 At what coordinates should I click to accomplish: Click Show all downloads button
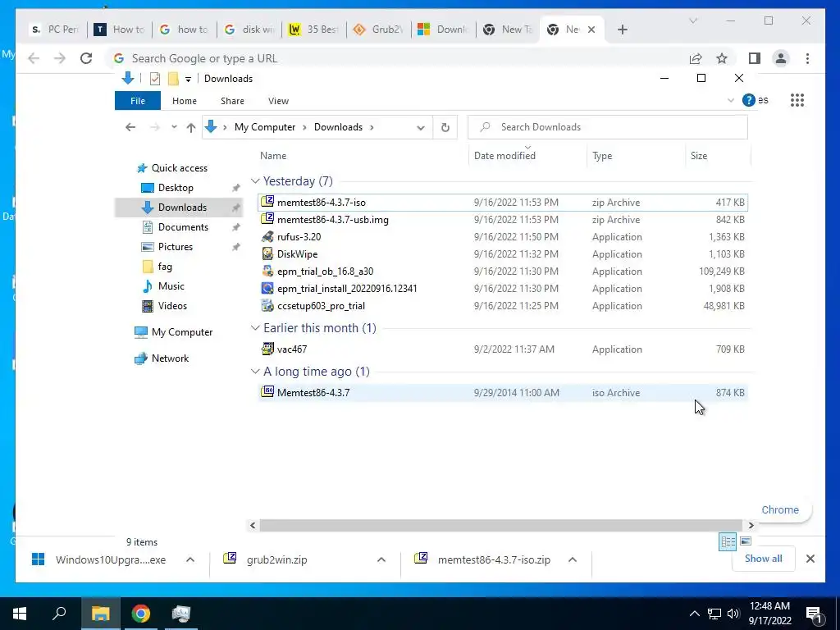tap(764, 558)
